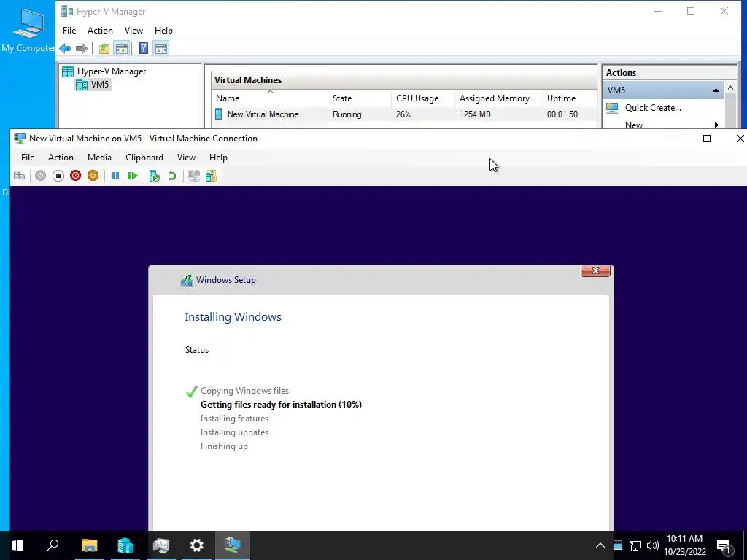Collapse the VM5 section in Actions pane

tap(716, 90)
